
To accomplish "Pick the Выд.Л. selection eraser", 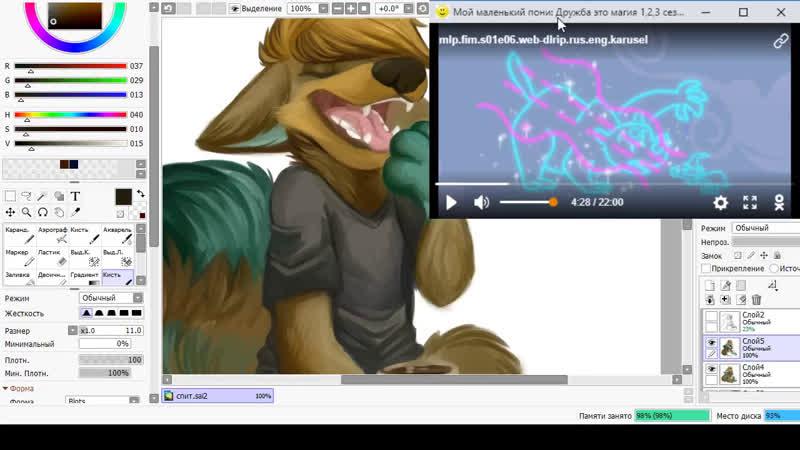I will click(x=117, y=258).
